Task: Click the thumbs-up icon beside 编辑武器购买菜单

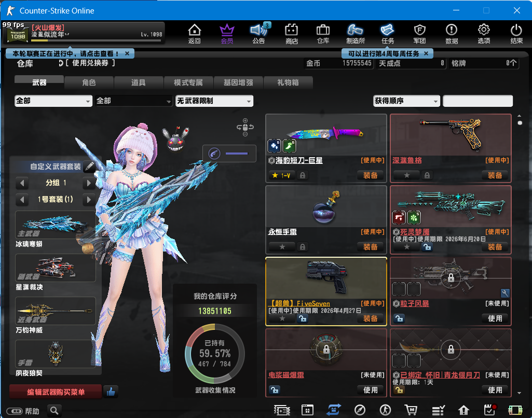Action: [x=111, y=392]
